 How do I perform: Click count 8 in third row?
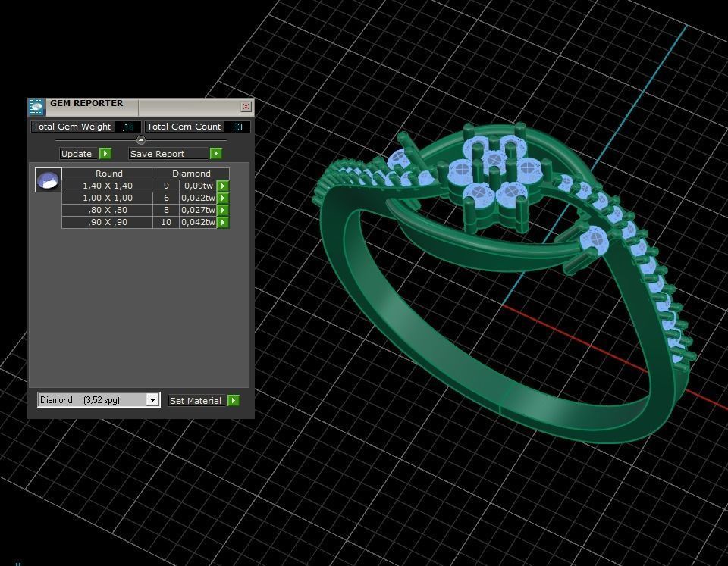pos(166,210)
